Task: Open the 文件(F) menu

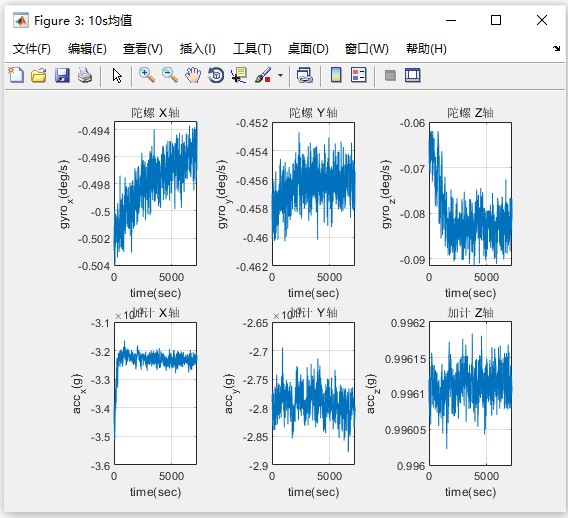Action: [32, 49]
